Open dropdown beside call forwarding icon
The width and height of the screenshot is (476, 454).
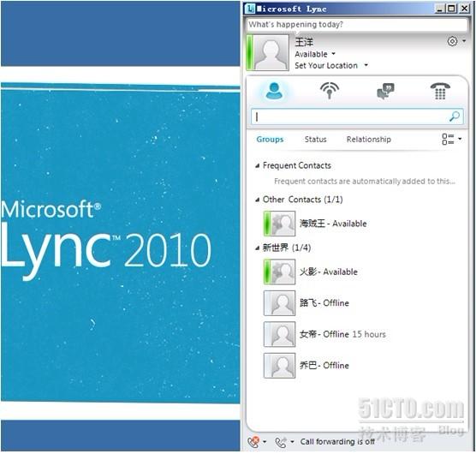click(x=292, y=441)
